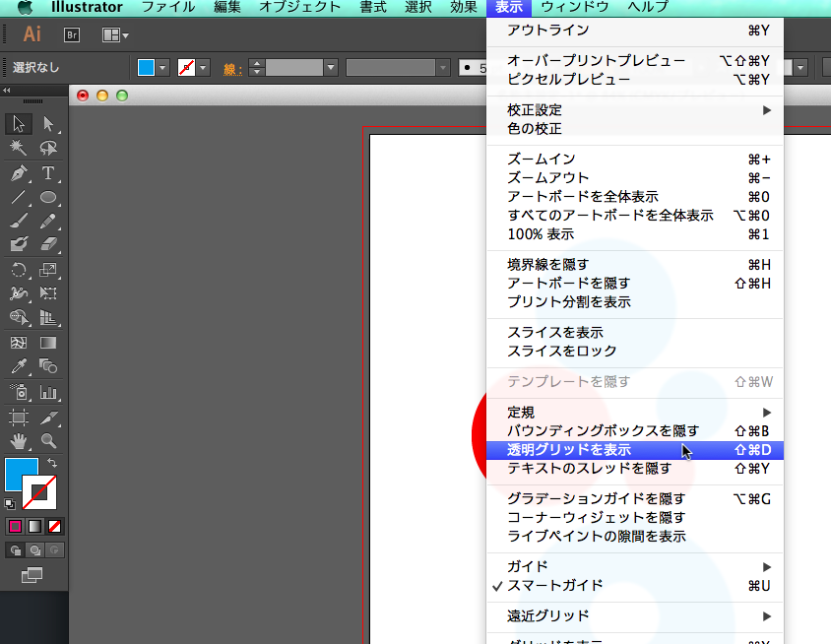The width and height of the screenshot is (831, 644).
Task: Select the Paintbrush tool
Action: point(19,219)
